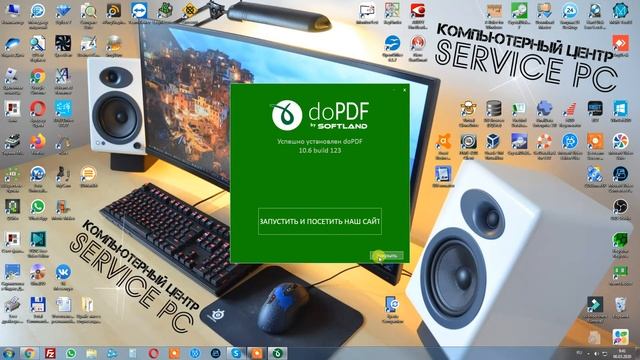Open the Firefox desktop shortcut
Image resolution: width=640 pixels, height=360 pixels.
pyautogui.click(x=38, y=145)
